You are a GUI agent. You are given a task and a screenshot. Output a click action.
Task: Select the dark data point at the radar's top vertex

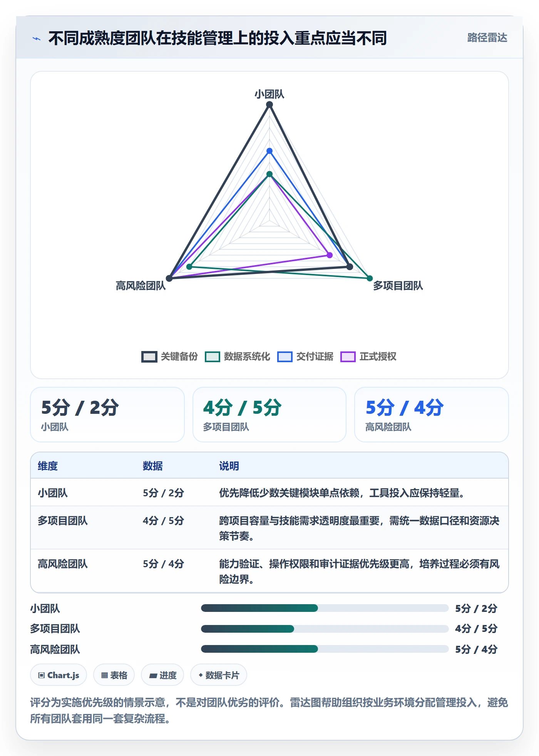pyautogui.click(x=269, y=104)
